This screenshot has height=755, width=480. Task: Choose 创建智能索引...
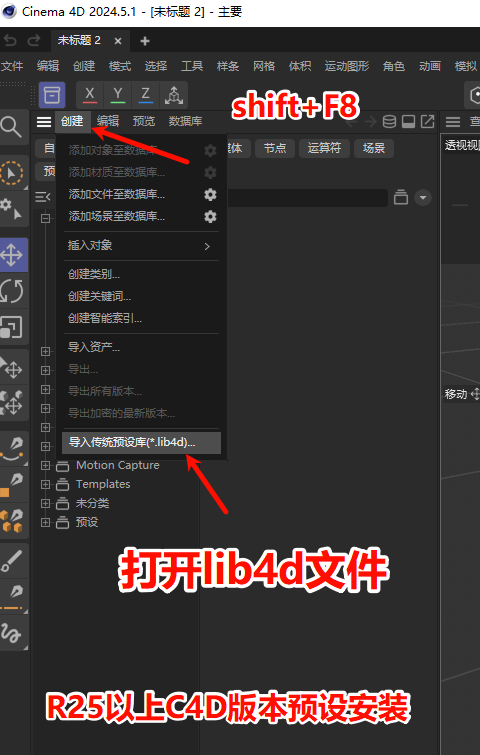(x=142, y=318)
